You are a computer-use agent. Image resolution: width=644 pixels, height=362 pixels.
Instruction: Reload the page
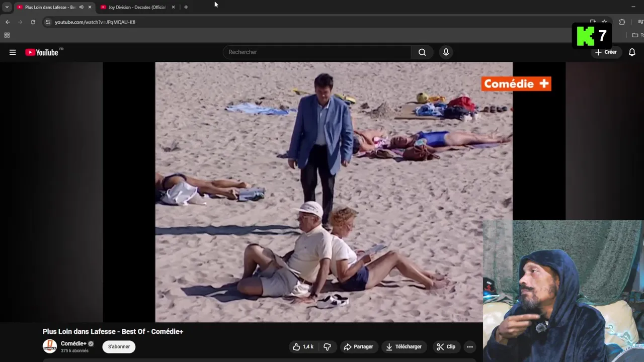pos(33,22)
